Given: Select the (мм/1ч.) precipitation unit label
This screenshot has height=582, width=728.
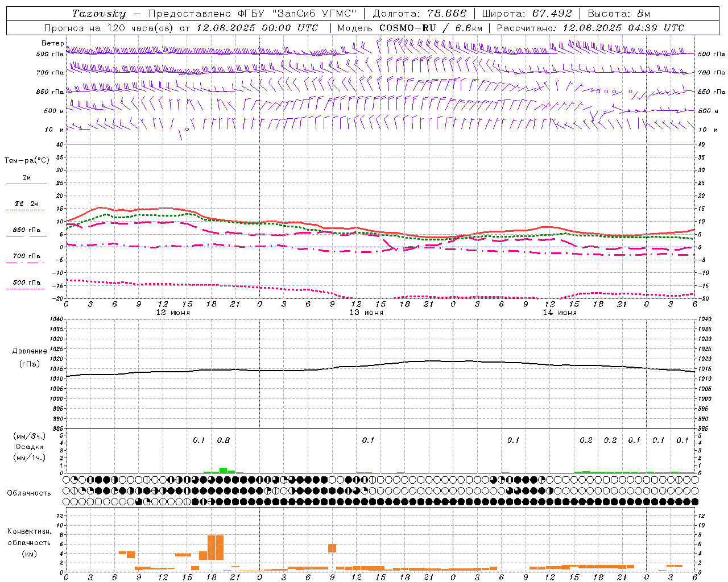Looking at the screenshot, I should click(30, 458).
